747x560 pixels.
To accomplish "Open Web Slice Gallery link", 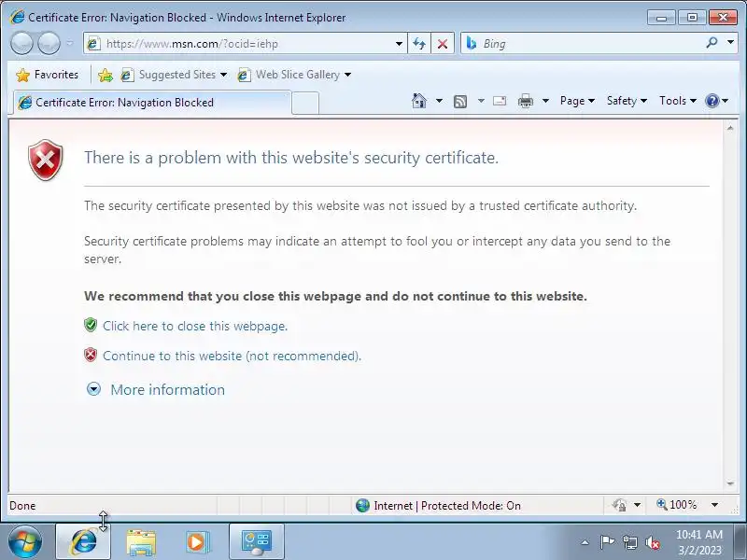I will 294,75.
